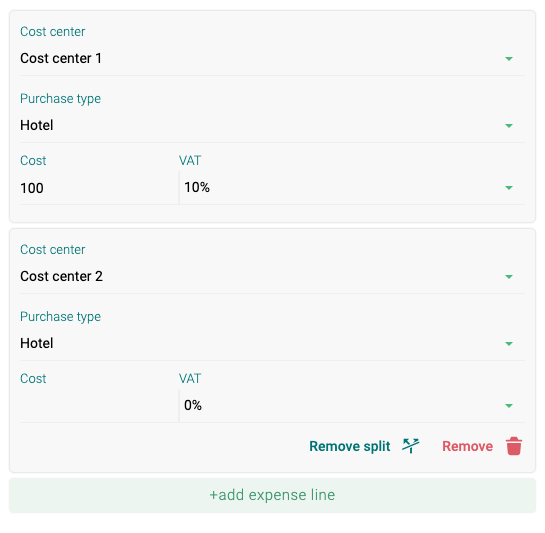Click the red trash bin icon

pos(514,446)
